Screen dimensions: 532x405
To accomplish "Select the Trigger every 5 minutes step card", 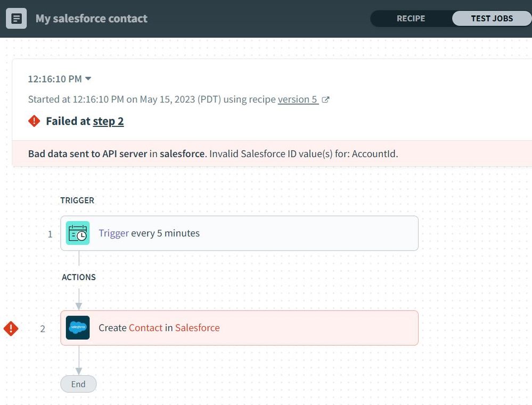I will click(266, 233).
